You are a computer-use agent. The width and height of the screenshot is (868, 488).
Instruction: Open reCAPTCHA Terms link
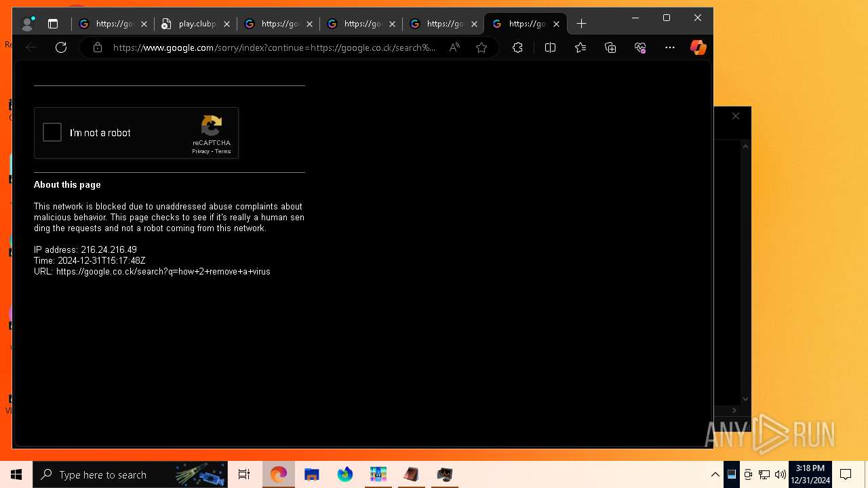(x=223, y=151)
